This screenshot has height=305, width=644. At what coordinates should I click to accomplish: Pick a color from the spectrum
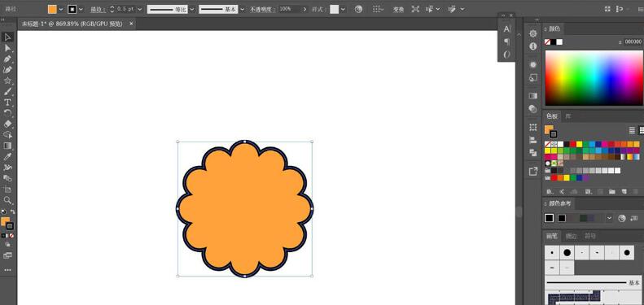click(x=594, y=78)
